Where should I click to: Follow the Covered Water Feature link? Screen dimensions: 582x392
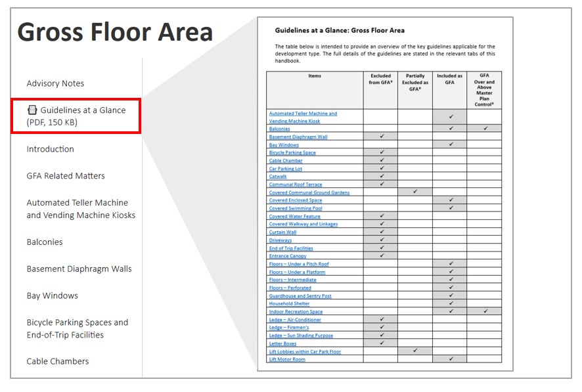point(295,216)
